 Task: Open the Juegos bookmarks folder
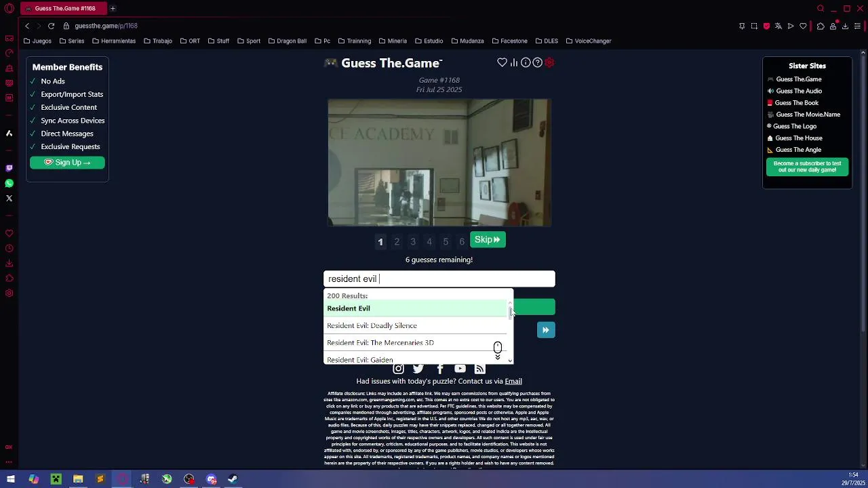click(x=37, y=41)
